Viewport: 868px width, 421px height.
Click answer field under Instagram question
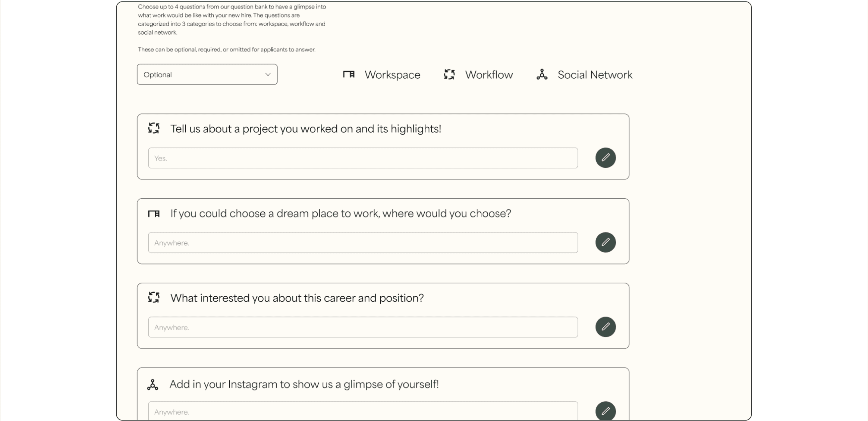click(363, 410)
